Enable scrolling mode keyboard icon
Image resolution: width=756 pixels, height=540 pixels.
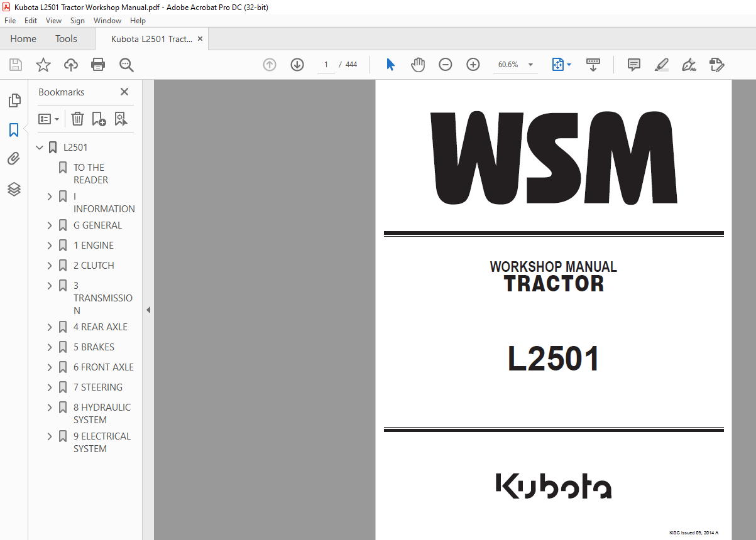point(593,65)
